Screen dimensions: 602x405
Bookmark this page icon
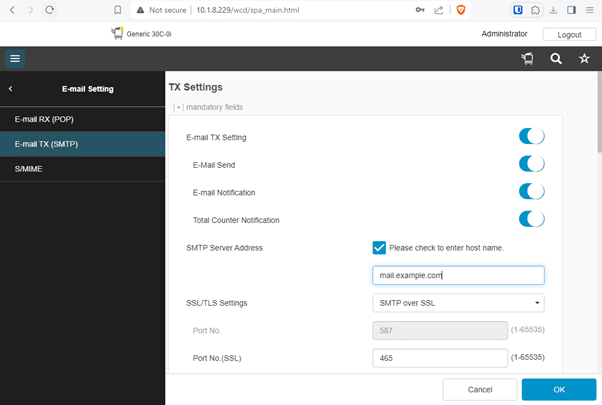tap(118, 10)
